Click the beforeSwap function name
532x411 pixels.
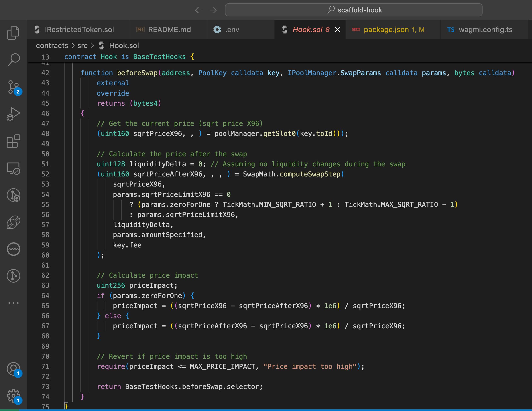[137, 73]
